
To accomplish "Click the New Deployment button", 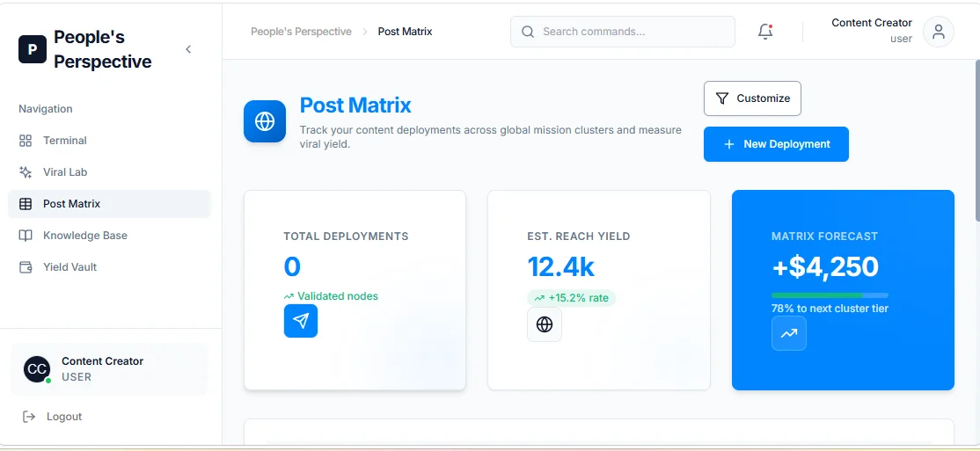I will point(776,144).
